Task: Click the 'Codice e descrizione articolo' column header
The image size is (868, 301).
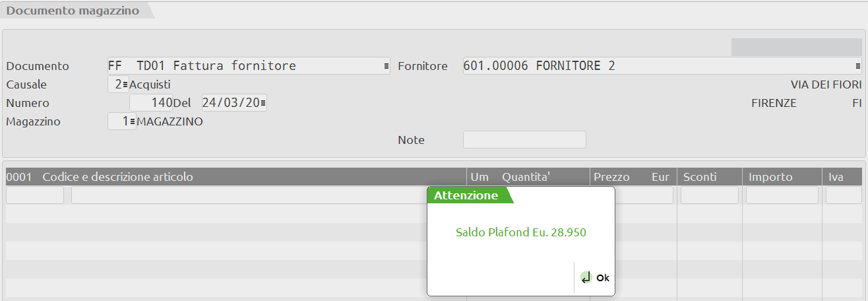Action: point(117,177)
